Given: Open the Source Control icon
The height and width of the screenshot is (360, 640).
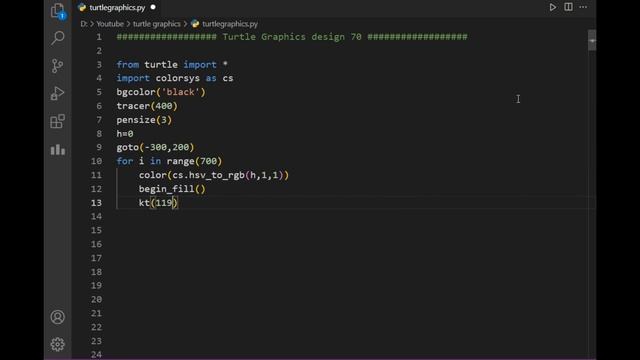Looking at the screenshot, I should click(x=58, y=66).
